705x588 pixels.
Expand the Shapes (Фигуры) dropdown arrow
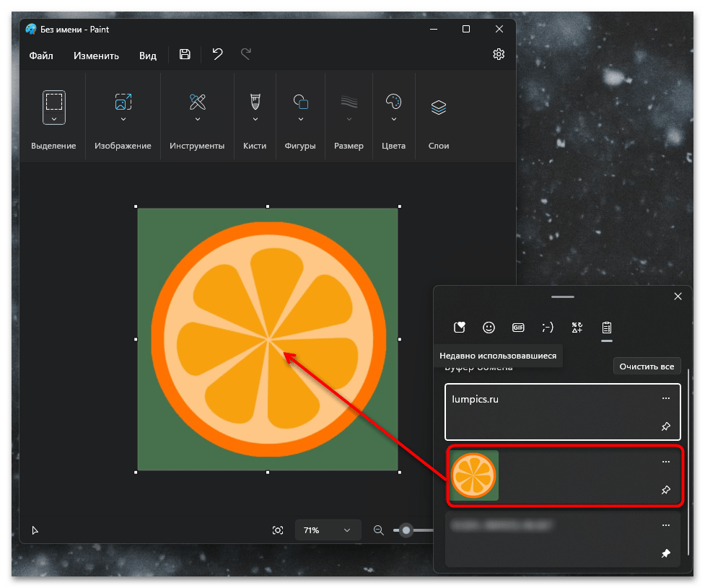[x=300, y=119]
